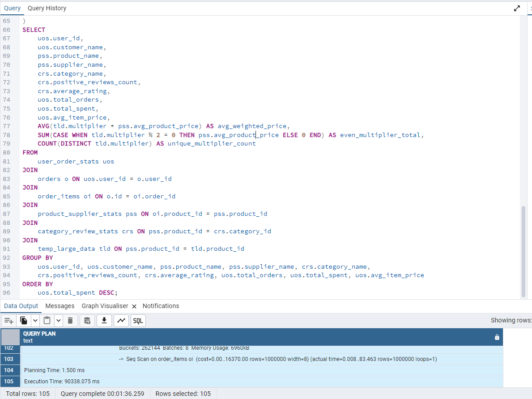Click the Copy icon in results toolbar
This screenshot has height=399, width=532.
(24, 321)
